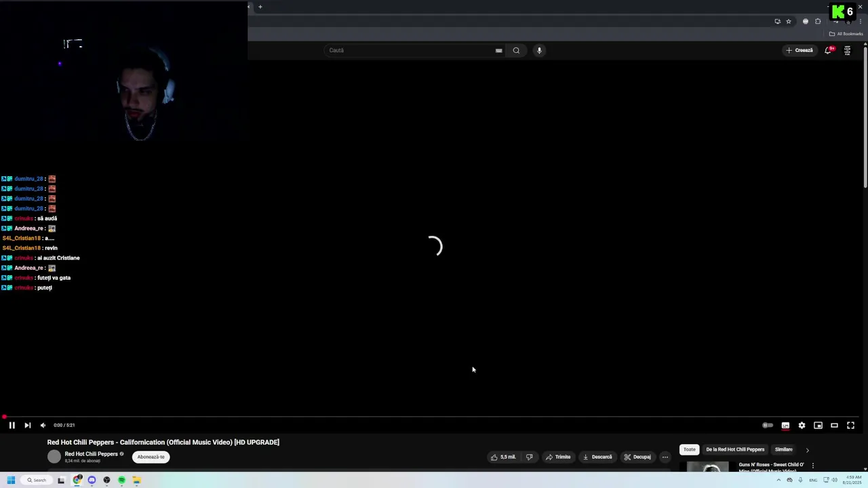Screen dimensions: 868x488
Task: Open the clock and date panel
Action: 852,480
